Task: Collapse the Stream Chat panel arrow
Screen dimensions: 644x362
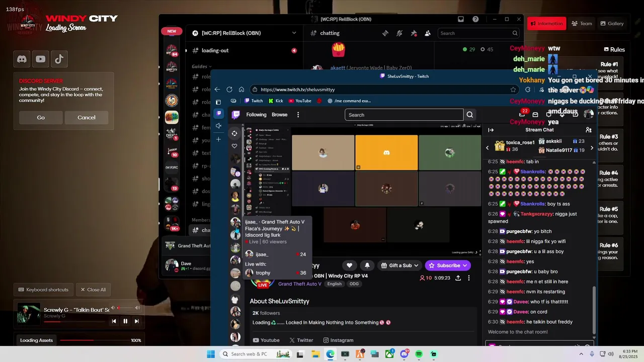Action: coord(491,130)
